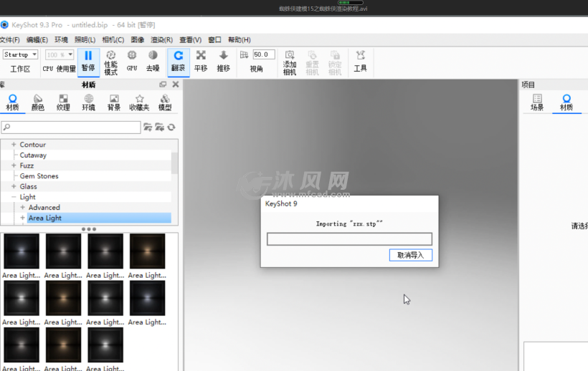The image size is (588, 371).
Task: Enable GPU mode icon
Action: 132,61
